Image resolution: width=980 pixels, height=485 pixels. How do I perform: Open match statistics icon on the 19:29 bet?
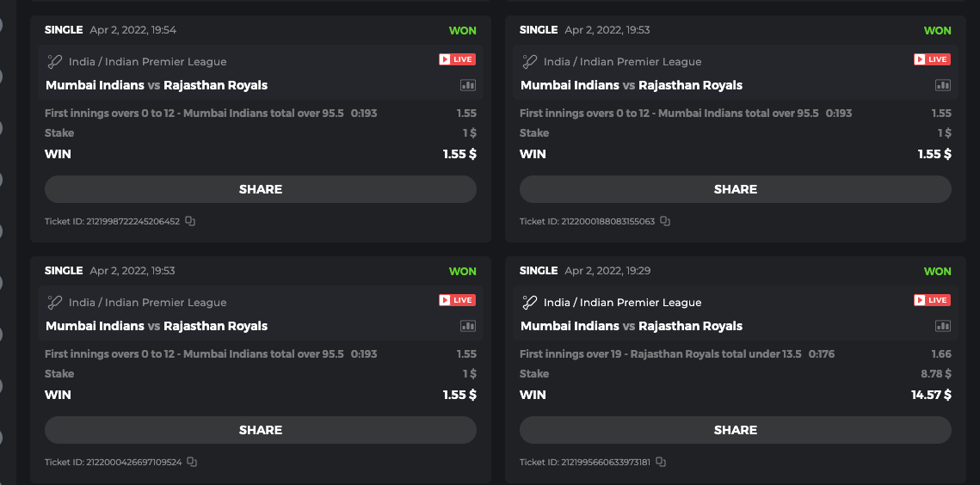[943, 326]
